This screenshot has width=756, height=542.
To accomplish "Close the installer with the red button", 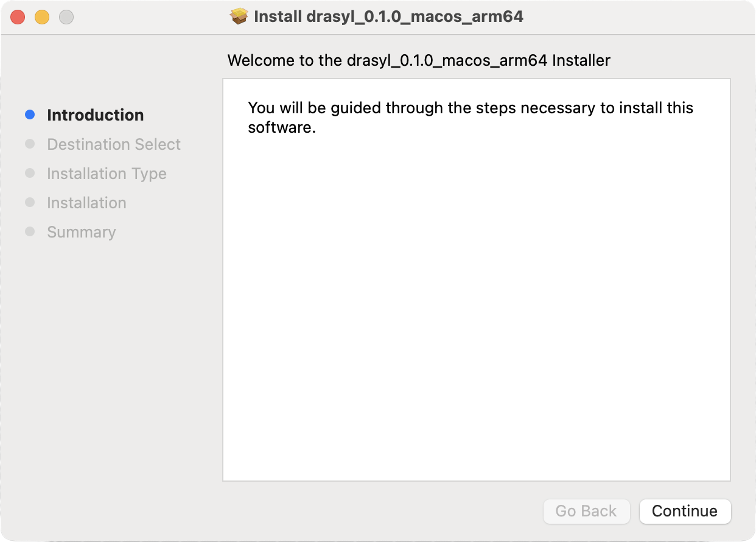I will 18,17.
